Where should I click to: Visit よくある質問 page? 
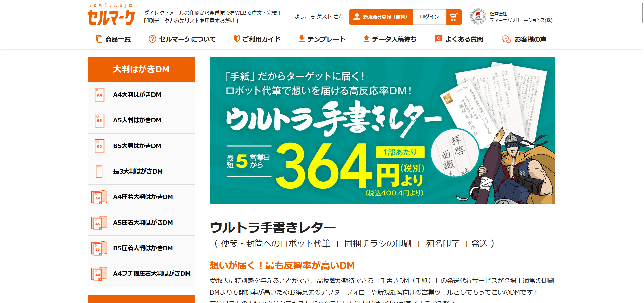pyautogui.click(x=459, y=39)
